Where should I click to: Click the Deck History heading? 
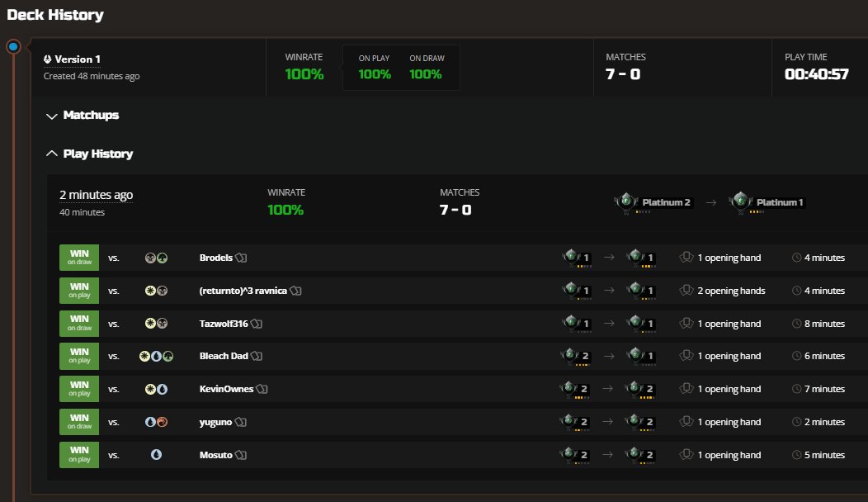[55, 15]
